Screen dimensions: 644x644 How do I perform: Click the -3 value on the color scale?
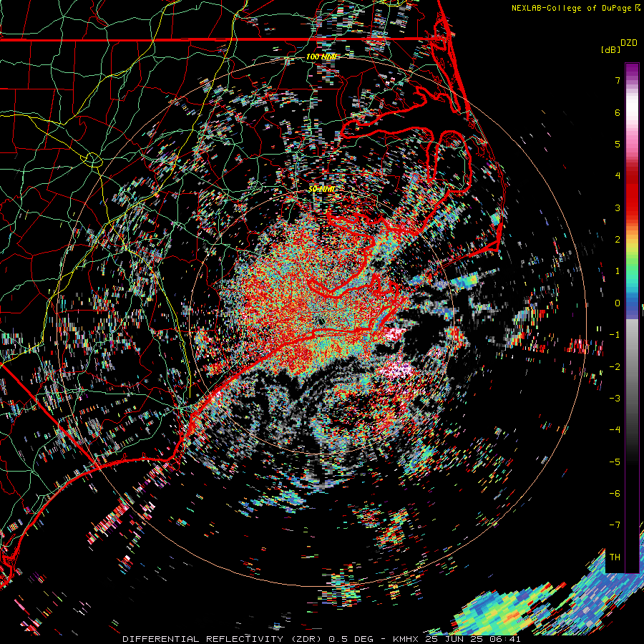click(615, 399)
